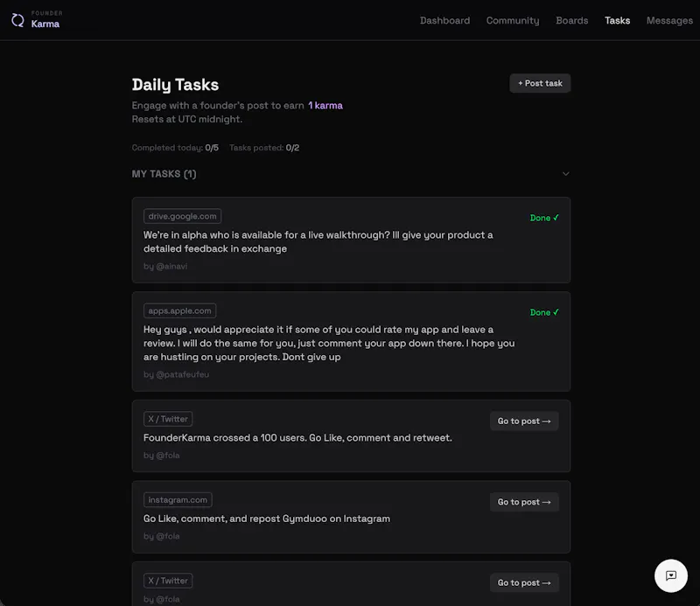
Task: Click the Karma brand name text
Action: (x=45, y=24)
